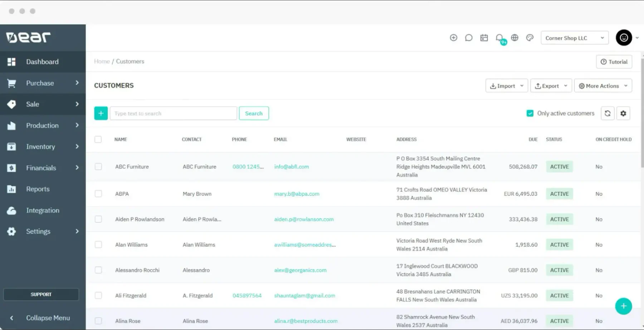
Task: Click the SUPPORT button
Action: pos(41,294)
